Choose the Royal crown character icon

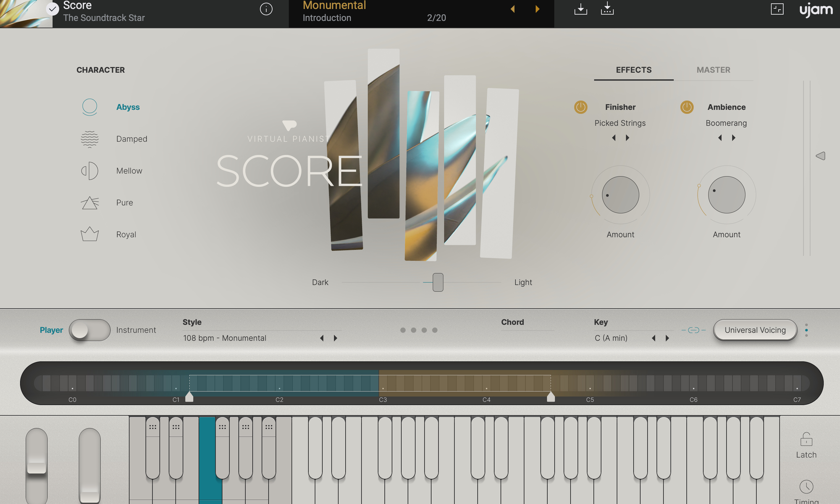(89, 234)
